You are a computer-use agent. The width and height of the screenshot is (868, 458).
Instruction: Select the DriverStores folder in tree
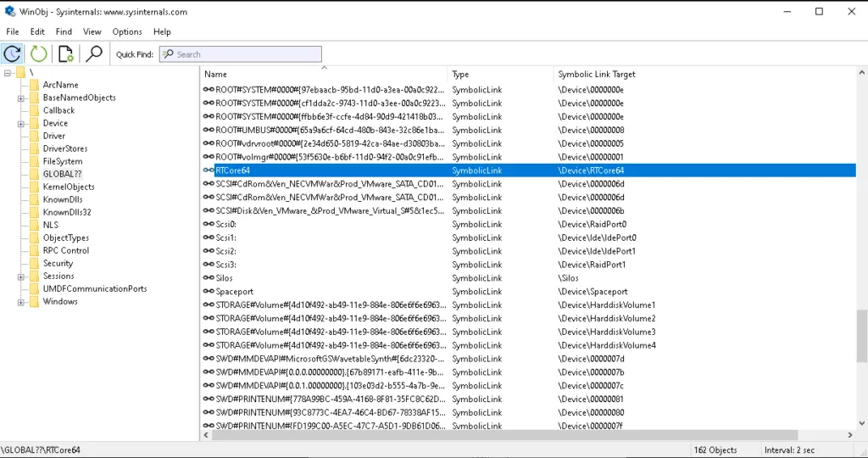65,148
